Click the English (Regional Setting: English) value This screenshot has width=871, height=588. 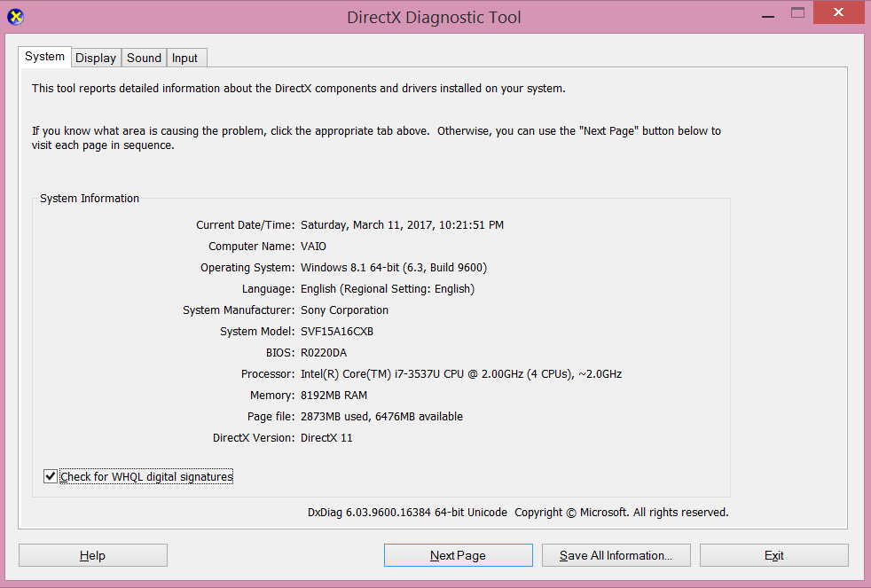click(388, 289)
